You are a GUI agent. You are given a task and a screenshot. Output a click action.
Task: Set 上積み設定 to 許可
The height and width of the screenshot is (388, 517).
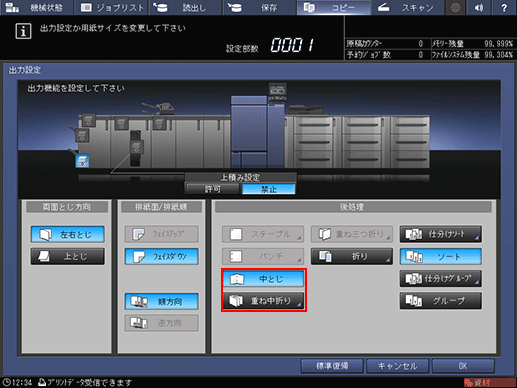213,189
